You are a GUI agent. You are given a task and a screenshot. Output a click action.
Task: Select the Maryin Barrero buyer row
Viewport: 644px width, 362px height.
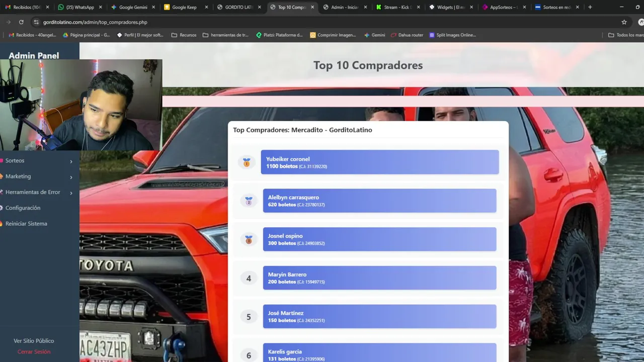380,278
